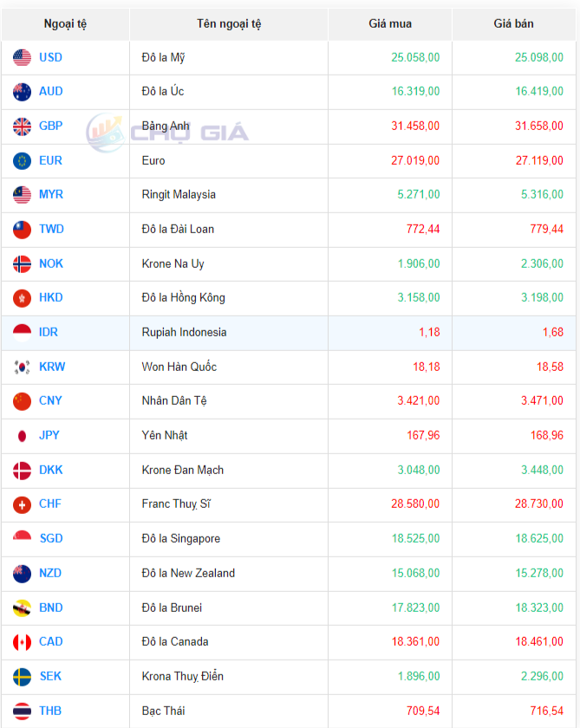Click the South Korea flag icon

click(x=23, y=367)
